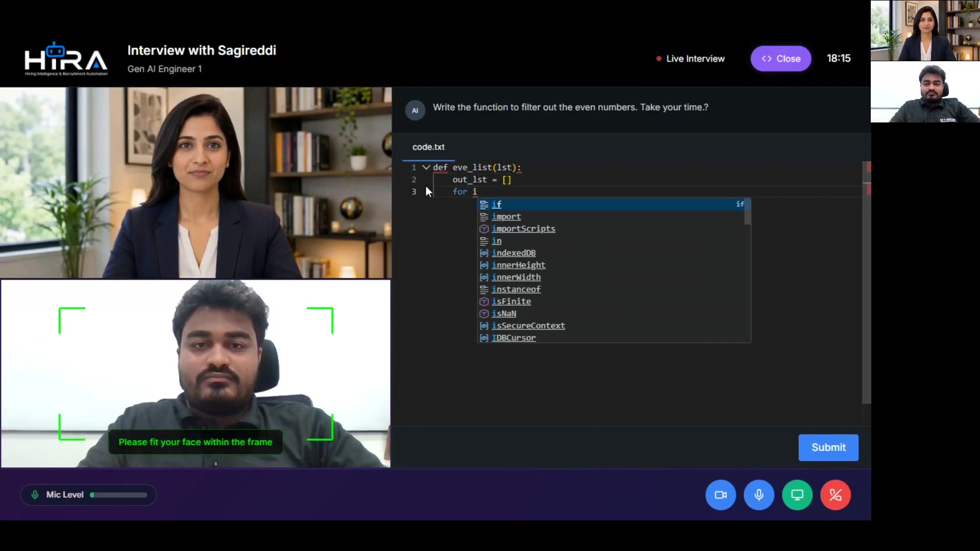Select 'indexedDB' from autocomplete list
The width and height of the screenshot is (980, 551).
point(610,253)
